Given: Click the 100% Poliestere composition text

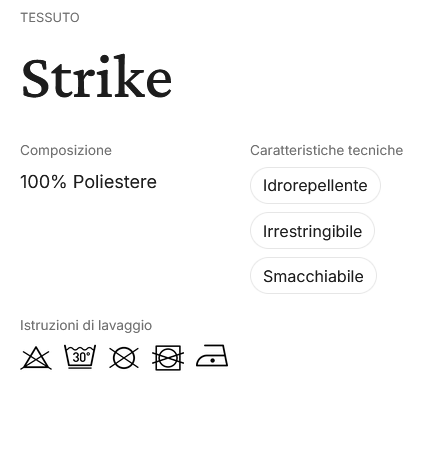Looking at the screenshot, I should (88, 182).
